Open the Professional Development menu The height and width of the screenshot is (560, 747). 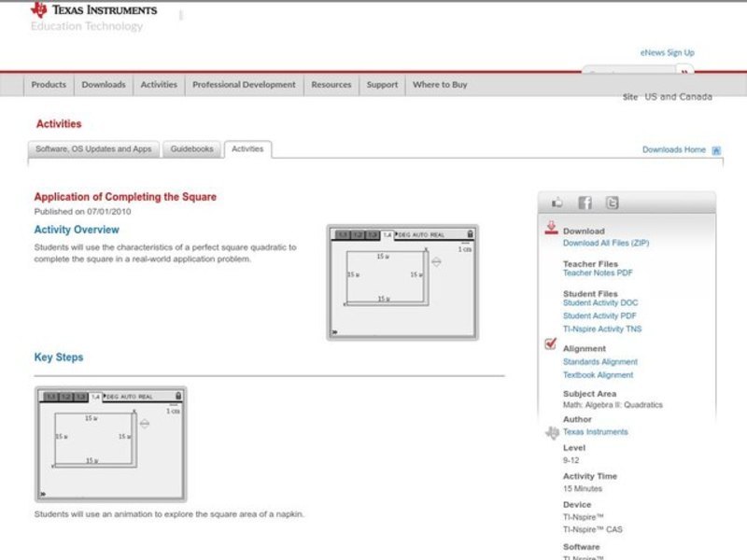pos(244,85)
